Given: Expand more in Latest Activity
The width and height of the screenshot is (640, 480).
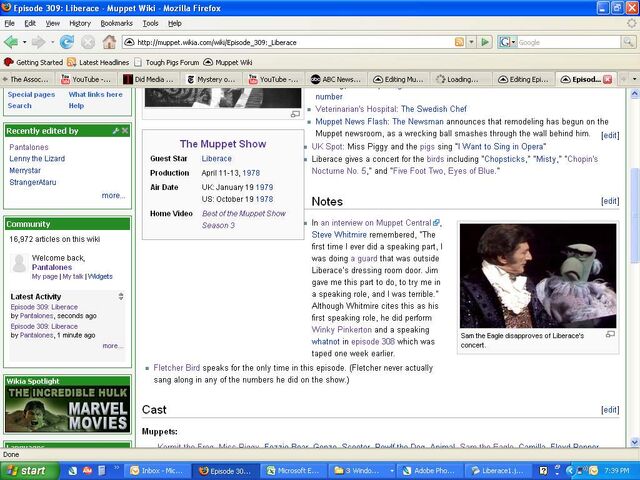Looking at the screenshot, I should click(x=113, y=346).
